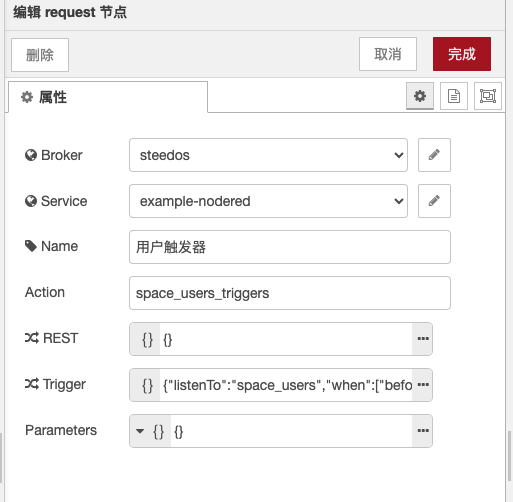Click the 取消 cancel button
This screenshot has width=513, height=502.
click(388, 54)
